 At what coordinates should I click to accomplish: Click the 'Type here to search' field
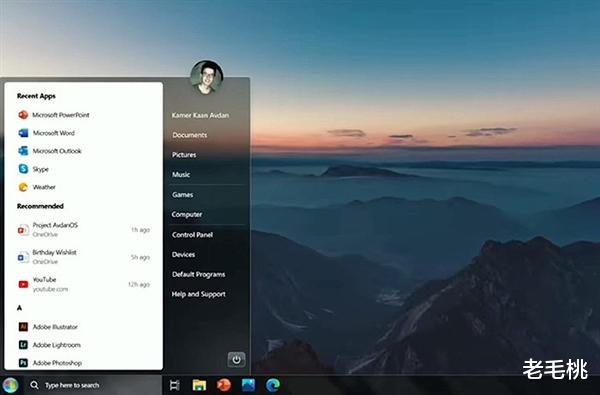pos(93,385)
